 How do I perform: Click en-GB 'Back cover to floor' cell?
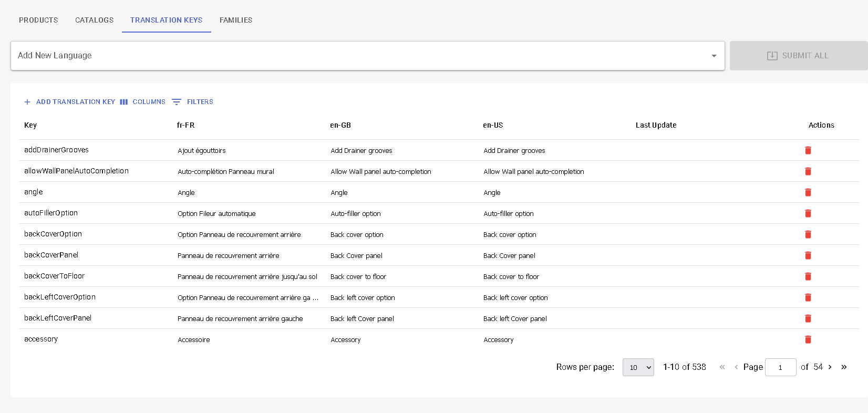358,277
